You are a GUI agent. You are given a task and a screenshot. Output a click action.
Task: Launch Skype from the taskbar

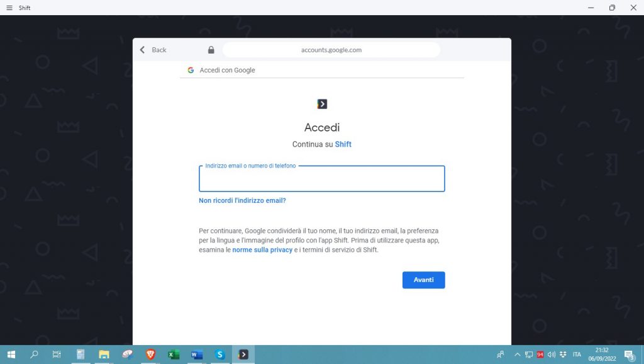[x=220, y=355]
